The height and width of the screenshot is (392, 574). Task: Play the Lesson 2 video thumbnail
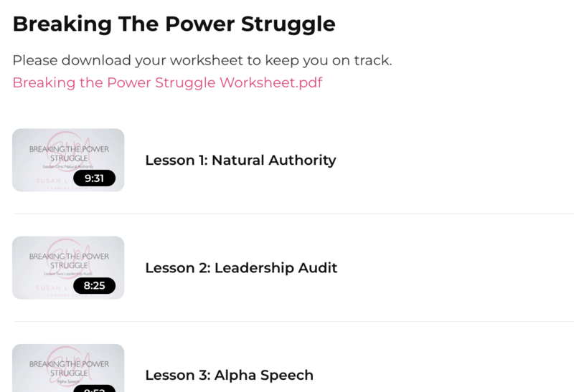point(68,267)
